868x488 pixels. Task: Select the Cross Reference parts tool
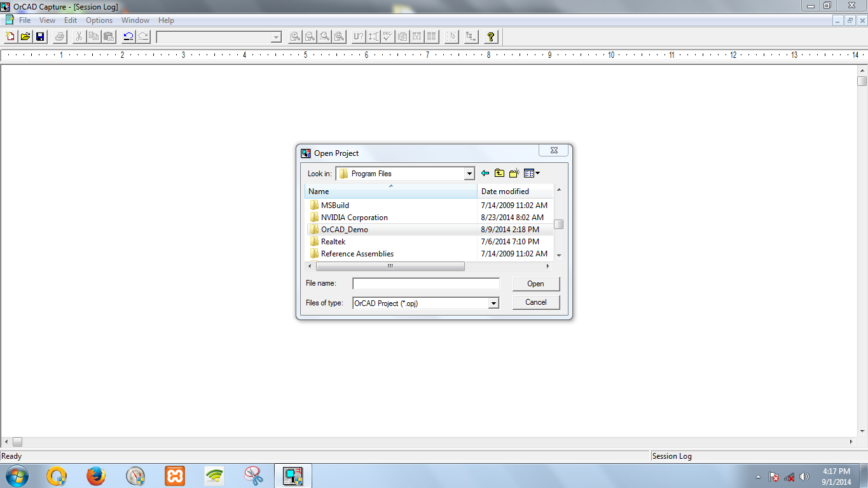pos(417,36)
